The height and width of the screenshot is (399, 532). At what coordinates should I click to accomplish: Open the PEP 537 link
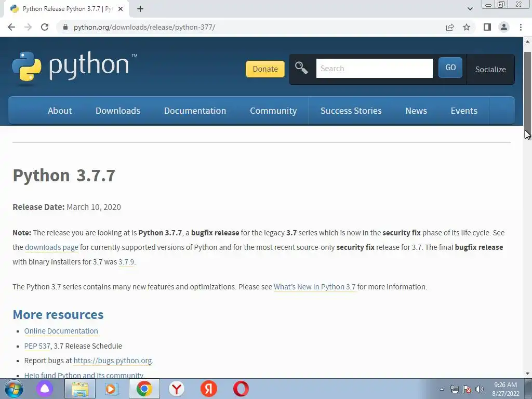tap(37, 345)
